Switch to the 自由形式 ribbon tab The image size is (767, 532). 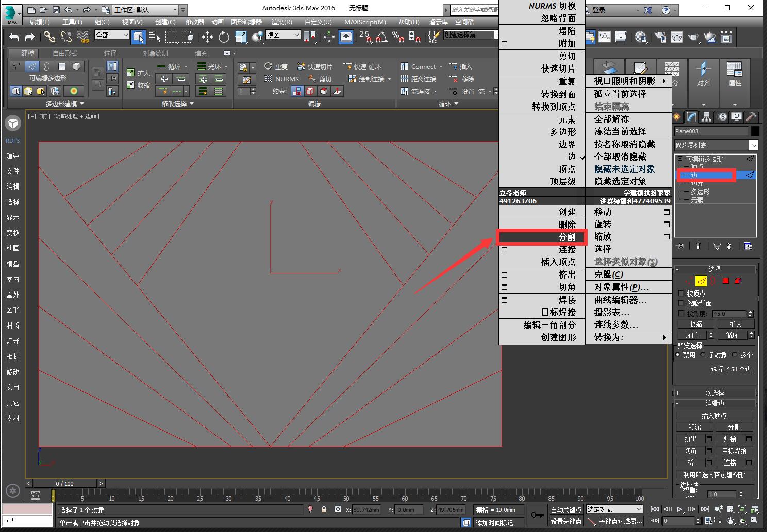65,53
